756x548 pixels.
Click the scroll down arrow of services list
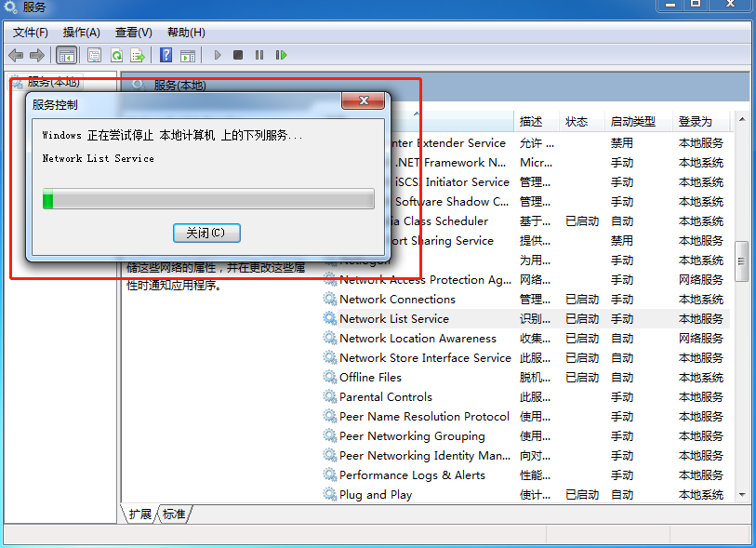742,495
